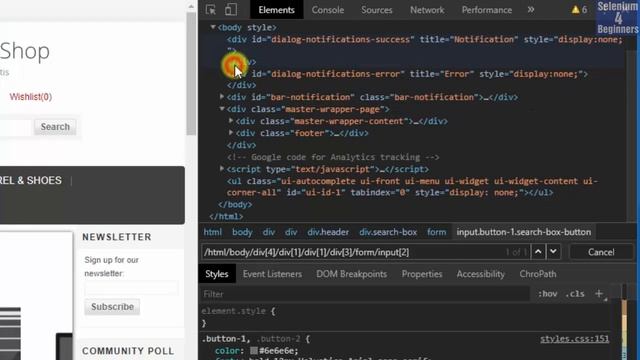Select the ul ui-autocomplete element line
Viewport: 640px width, 360px height.
[411, 187]
